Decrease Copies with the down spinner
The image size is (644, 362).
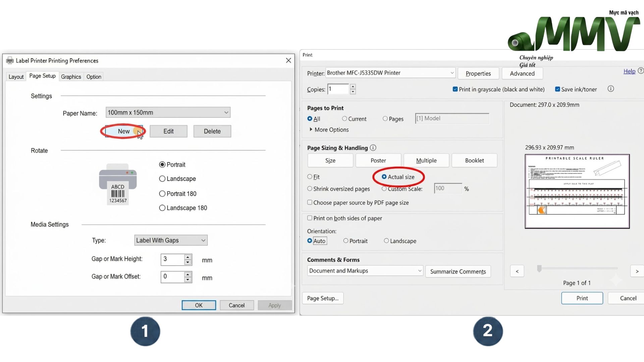point(353,92)
